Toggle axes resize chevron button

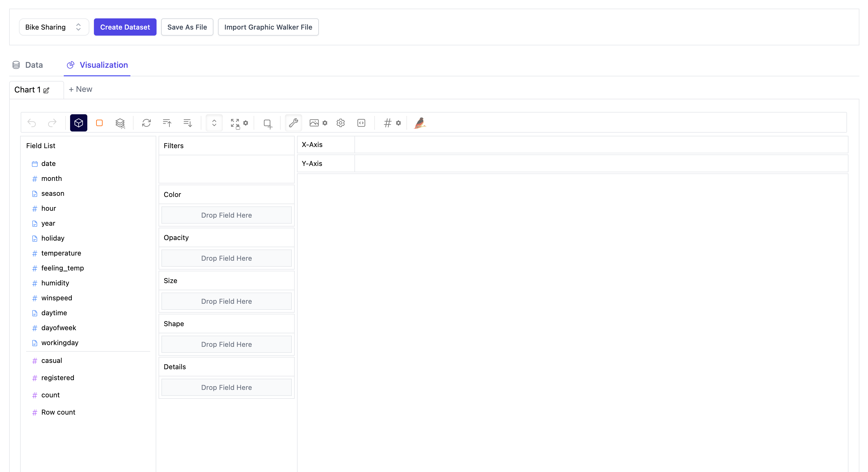coord(214,123)
